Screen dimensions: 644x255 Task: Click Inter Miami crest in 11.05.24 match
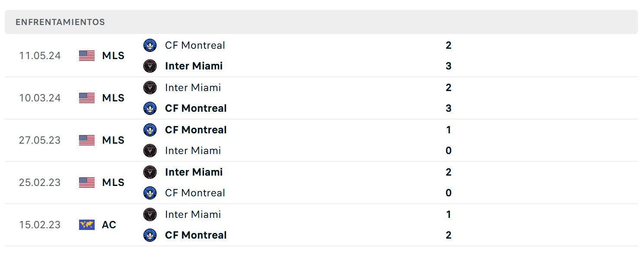pos(150,66)
